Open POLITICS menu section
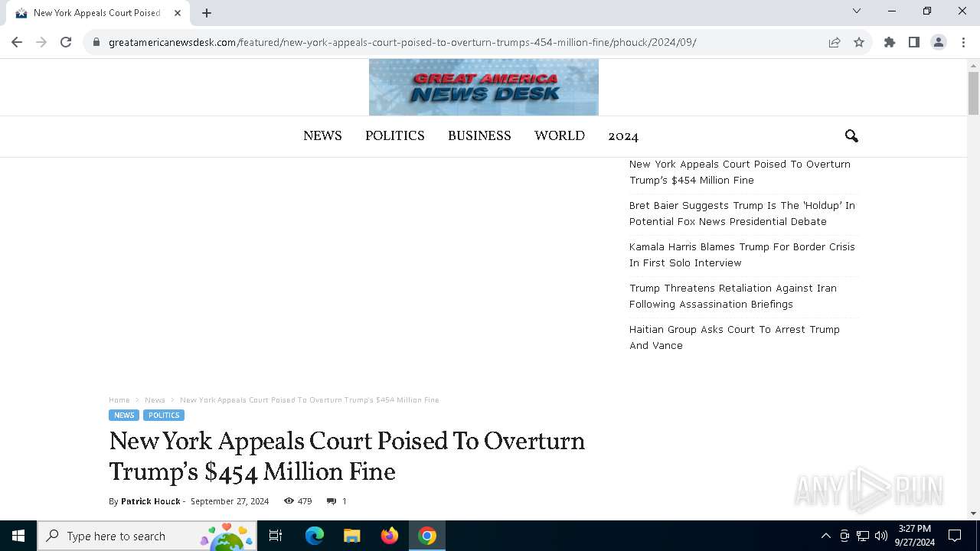 pos(394,135)
